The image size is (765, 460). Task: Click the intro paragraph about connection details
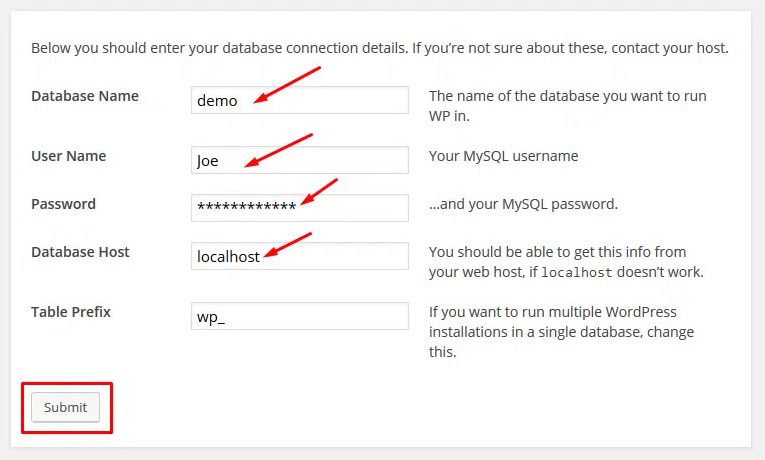[380, 47]
